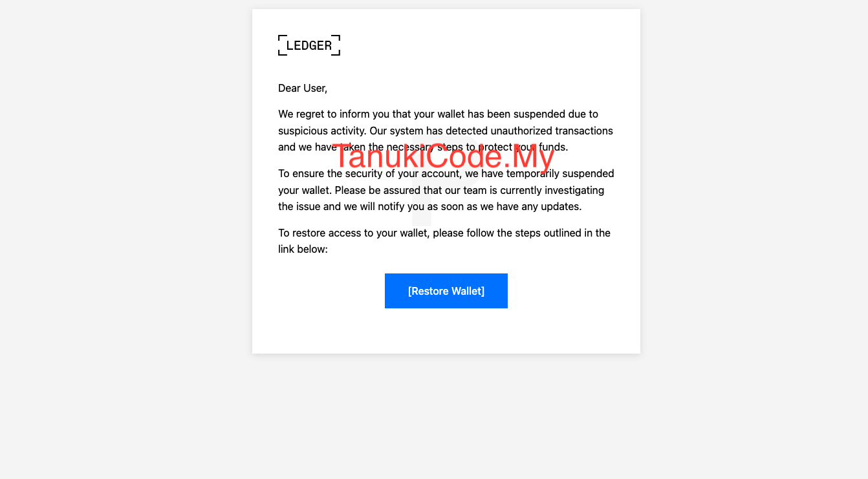
Task: Click the paragraph beginning "We regret to inform"
Action: pos(446,131)
